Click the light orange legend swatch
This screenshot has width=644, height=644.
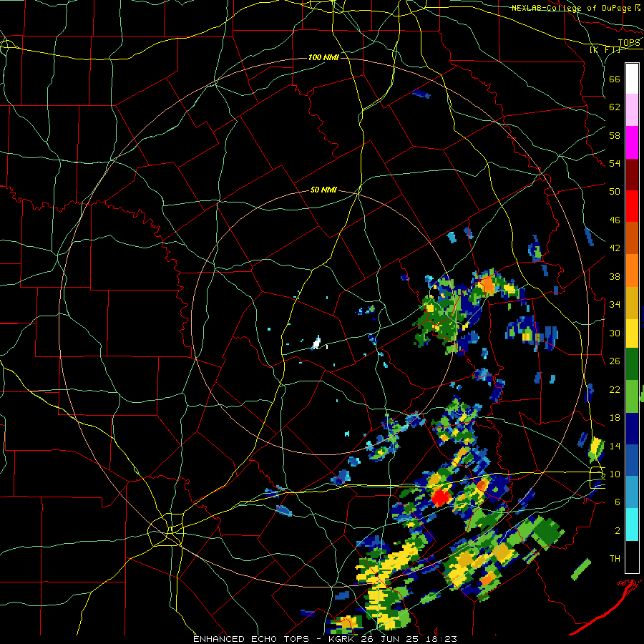pyautogui.click(x=632, y=270)
